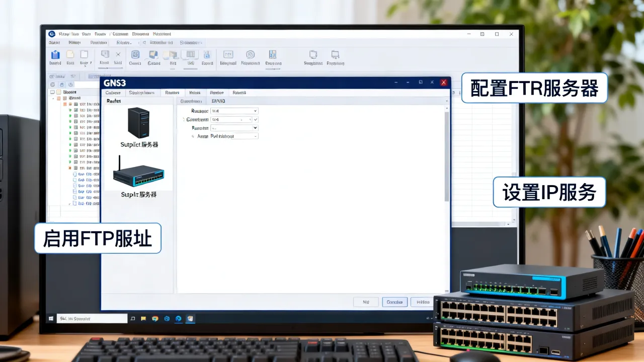This screenshot has width=644, height=362.
Task: Click the yellow document icon in main toolbar
Action: point(70,54)
